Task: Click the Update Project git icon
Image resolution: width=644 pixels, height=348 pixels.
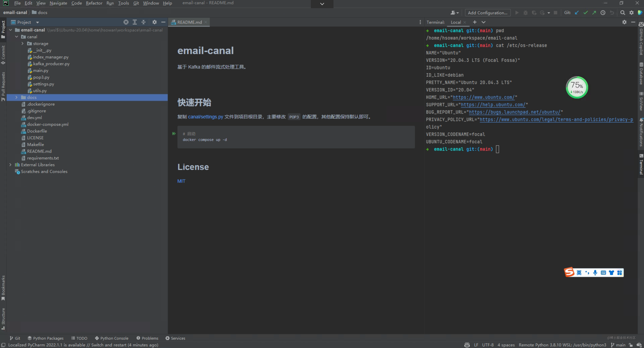Action: click(x=577, y=13)
